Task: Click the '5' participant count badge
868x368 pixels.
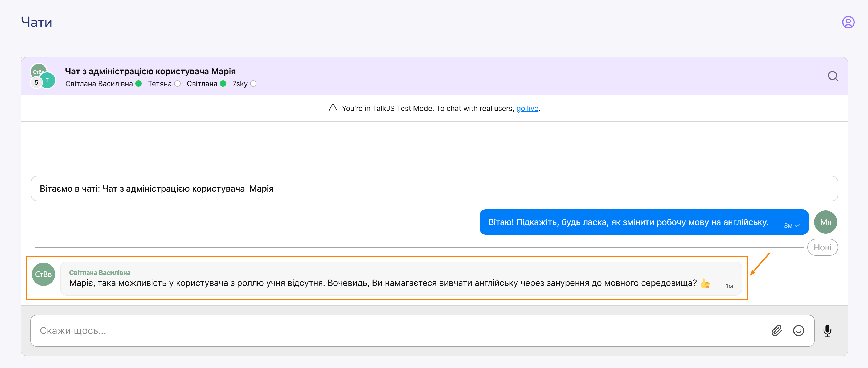Action: click(36, 82)
